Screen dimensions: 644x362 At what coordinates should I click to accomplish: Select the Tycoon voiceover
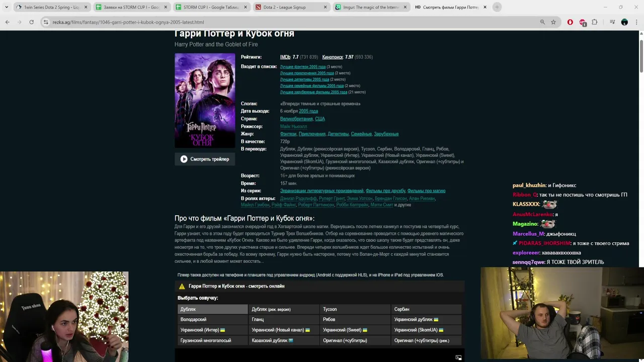pos(355,309)
